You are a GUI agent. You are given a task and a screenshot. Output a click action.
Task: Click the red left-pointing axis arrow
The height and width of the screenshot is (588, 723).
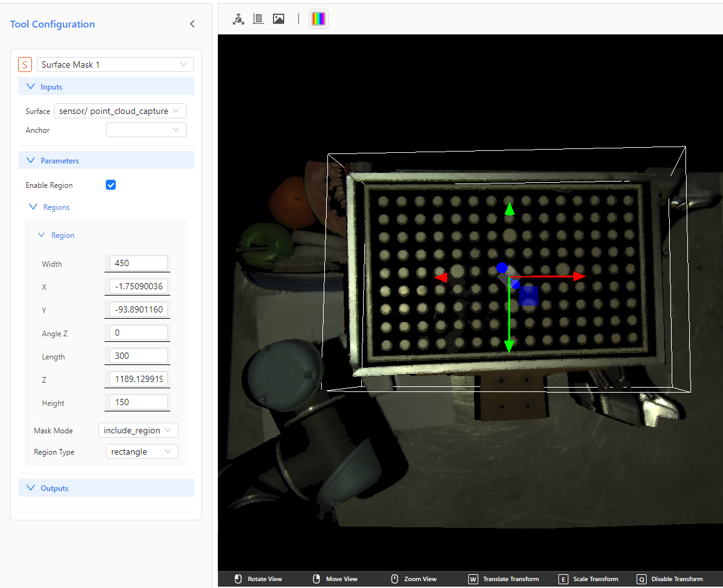tap(441, 277)
